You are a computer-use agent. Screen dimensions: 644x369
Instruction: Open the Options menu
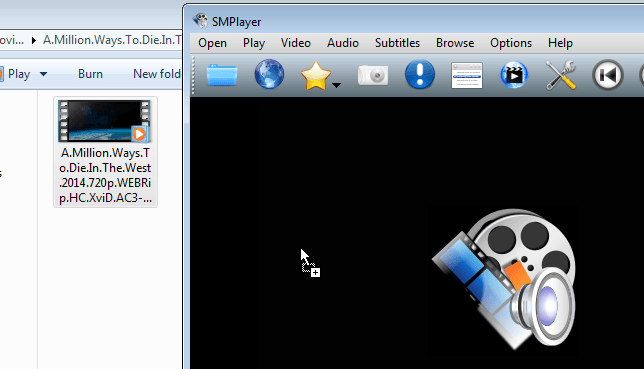pos(511,43)
